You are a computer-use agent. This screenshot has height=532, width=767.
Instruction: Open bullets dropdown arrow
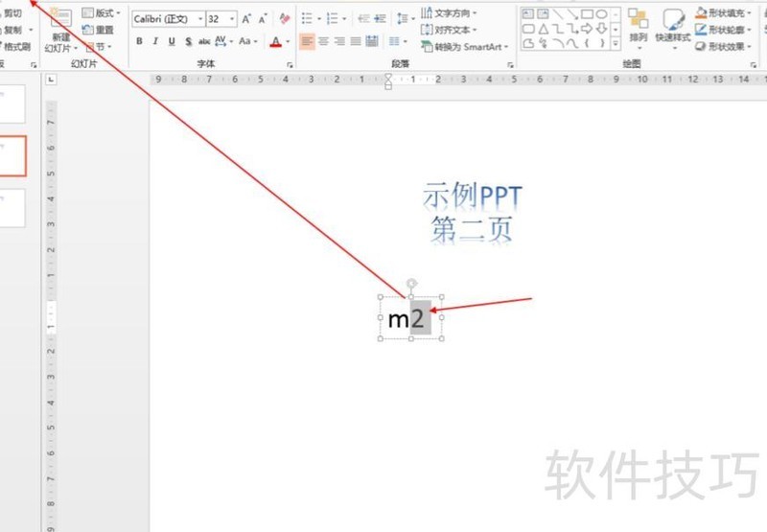[x=319, y=19]
